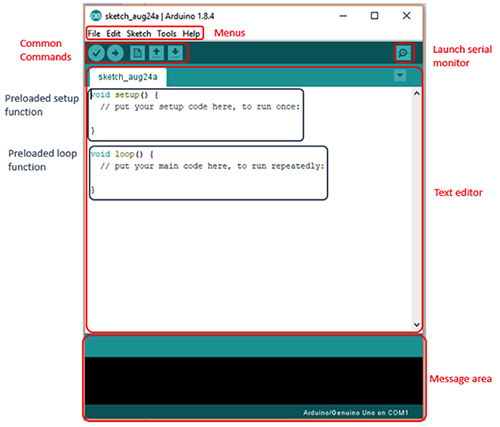
Task: Maximize the Arduino window
Action: tap(375, 16)
